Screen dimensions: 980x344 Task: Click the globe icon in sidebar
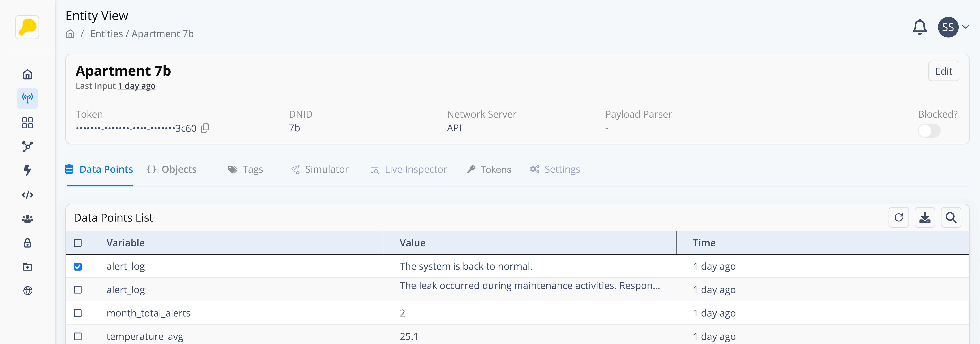click(x=27, y=291)
